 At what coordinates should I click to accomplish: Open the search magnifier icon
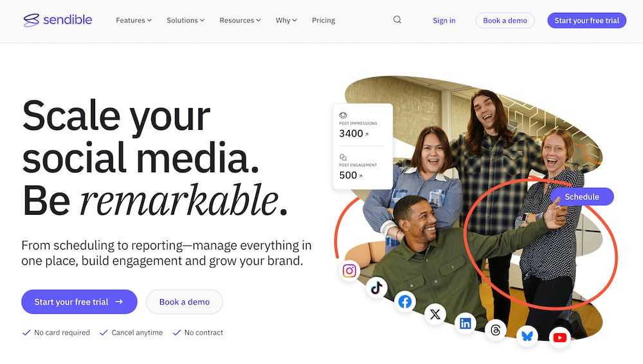click(397, 20)
